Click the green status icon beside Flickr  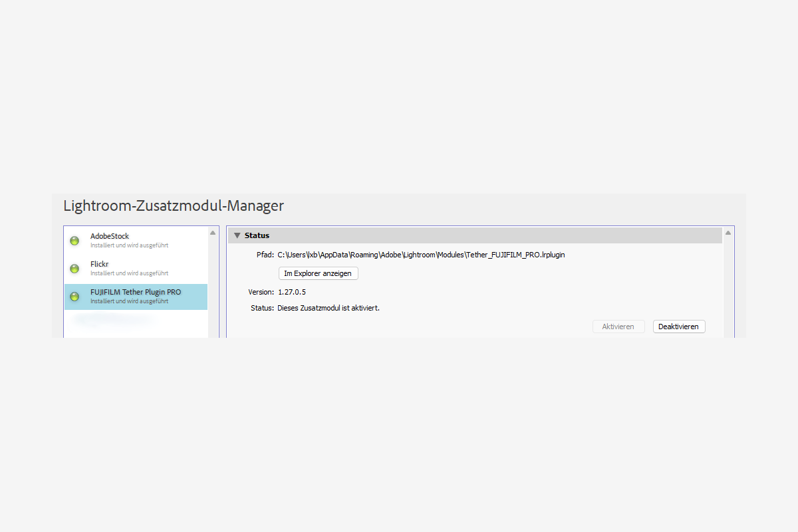point(74,269)
